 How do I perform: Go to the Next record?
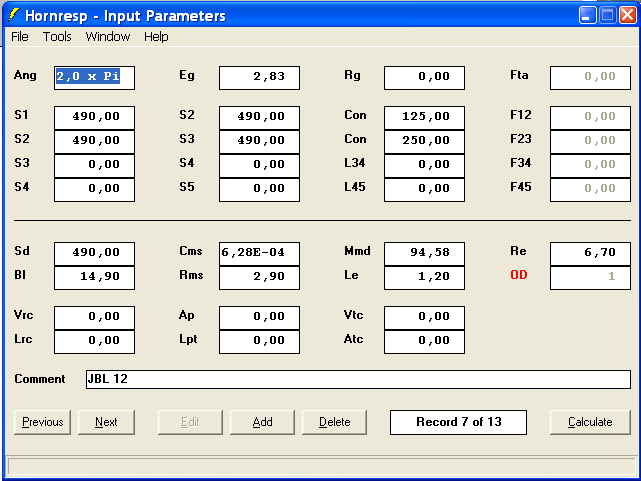click(106, 422)
